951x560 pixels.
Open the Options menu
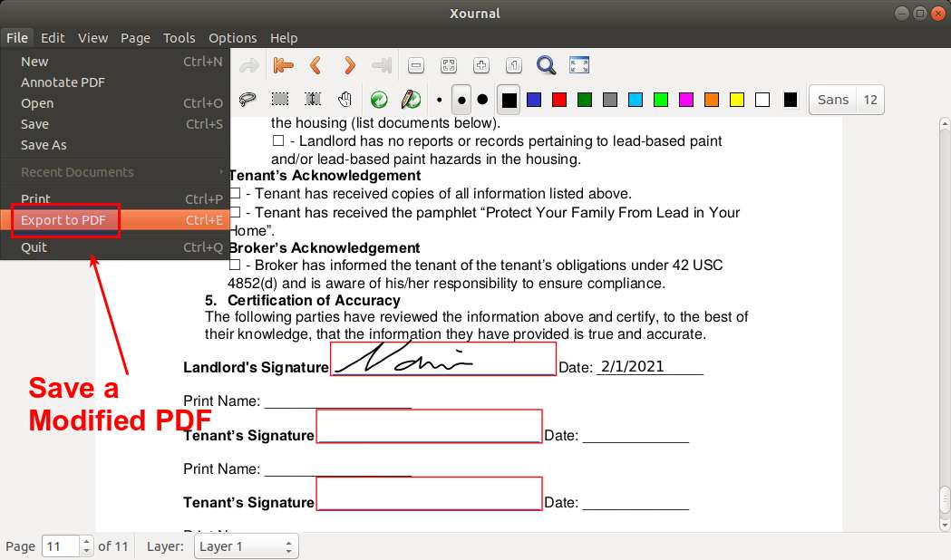233,37
